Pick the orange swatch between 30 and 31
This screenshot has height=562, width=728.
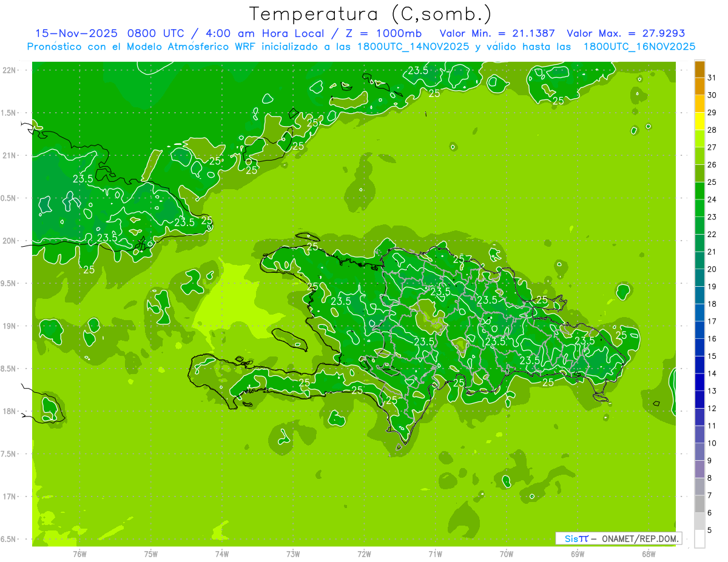tap(699, 87)
